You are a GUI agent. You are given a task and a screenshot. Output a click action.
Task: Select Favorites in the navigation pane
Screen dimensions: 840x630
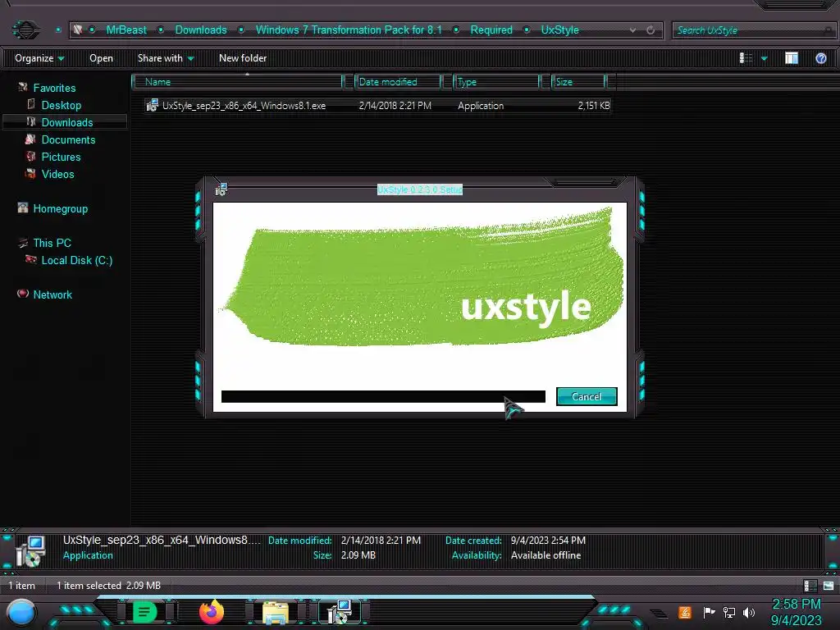(54, 88)
